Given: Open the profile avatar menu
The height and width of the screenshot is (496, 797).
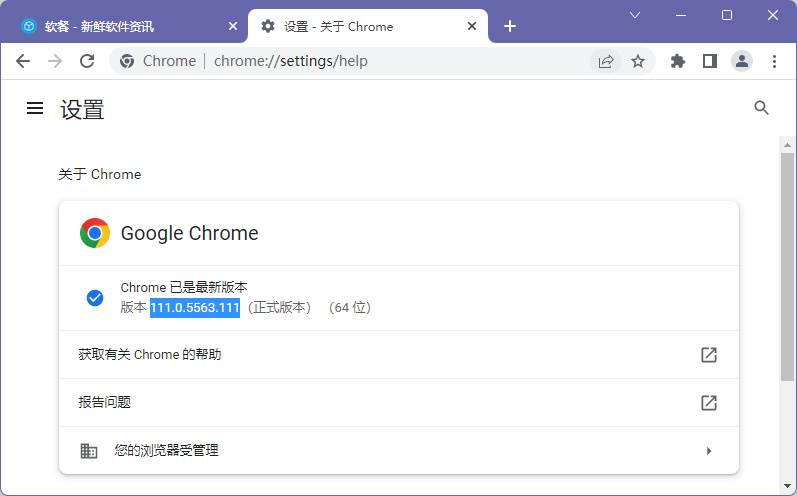Looking at the screenshot, I should click(x=742, y=61).
